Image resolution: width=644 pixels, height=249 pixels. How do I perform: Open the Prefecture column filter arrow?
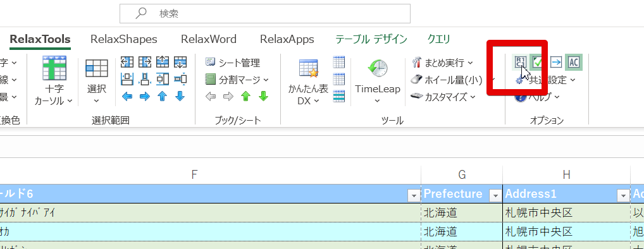click(496, 196)
